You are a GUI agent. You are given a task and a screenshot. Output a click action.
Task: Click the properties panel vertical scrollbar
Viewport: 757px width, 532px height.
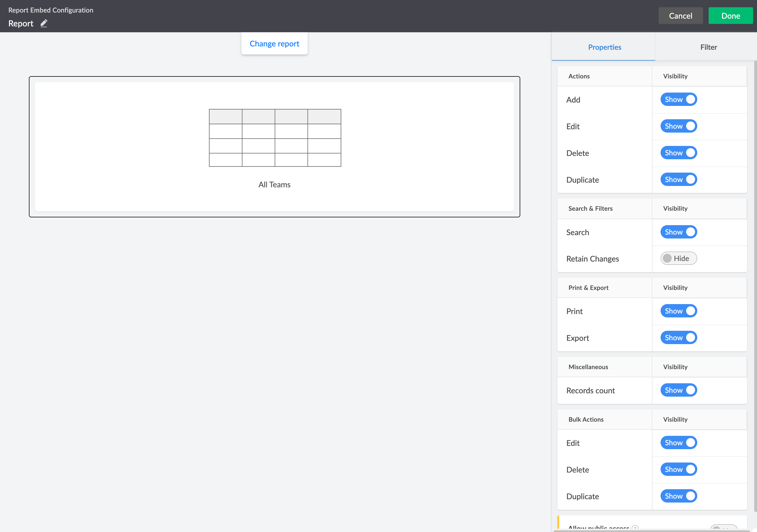click(x=755, y=284)
